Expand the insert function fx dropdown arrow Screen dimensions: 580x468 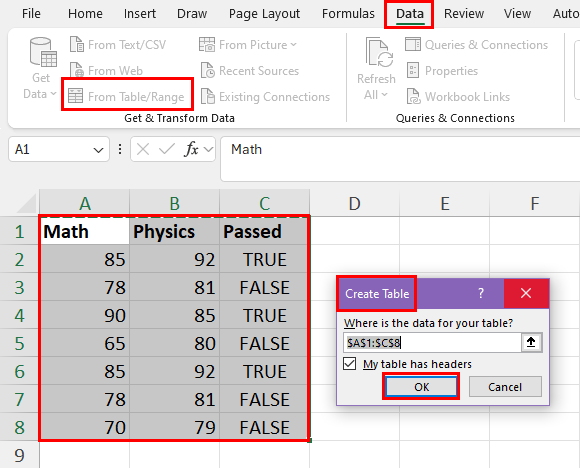[x=208, y=149]
